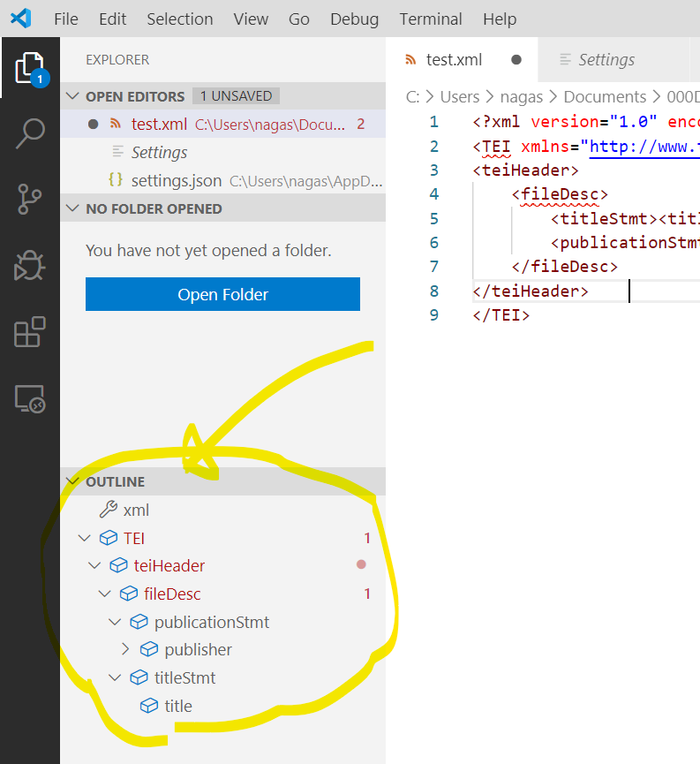Collapse the TEI node in Outline
This screenshot has width=700, height=764.
coord(84,538)
